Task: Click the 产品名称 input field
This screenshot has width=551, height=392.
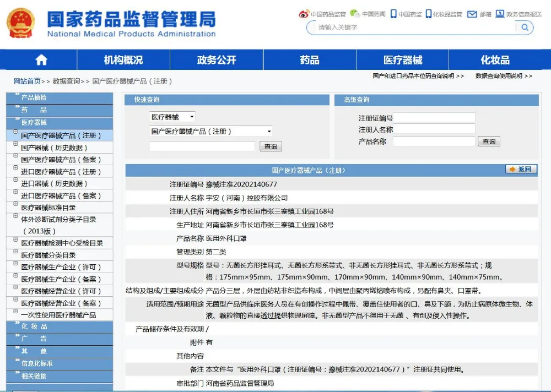Action: pyautogui.click(x=434, y=141)
